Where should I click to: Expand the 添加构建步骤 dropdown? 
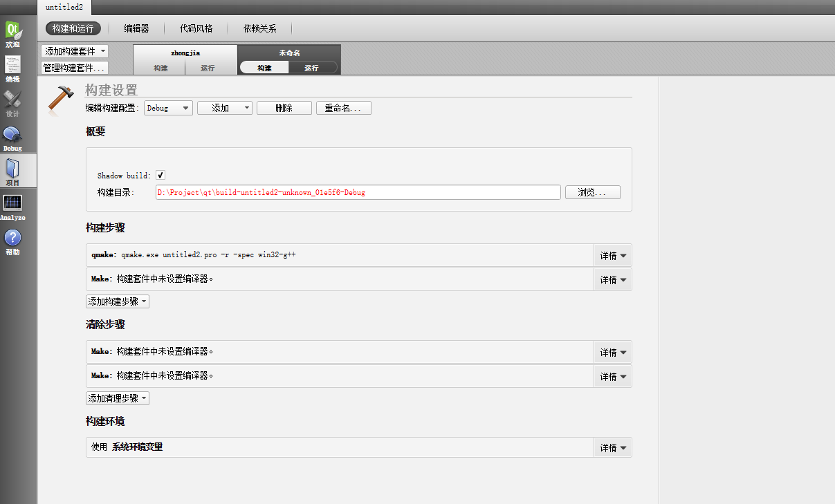coord(118,301)
